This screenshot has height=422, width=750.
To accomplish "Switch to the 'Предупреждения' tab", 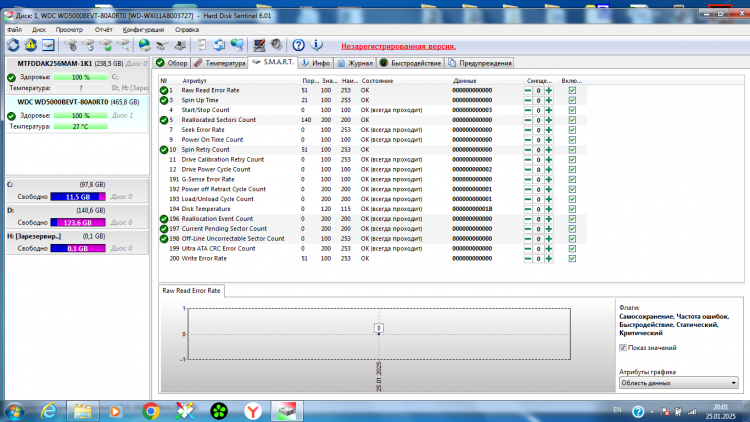I will pos(480,63).
